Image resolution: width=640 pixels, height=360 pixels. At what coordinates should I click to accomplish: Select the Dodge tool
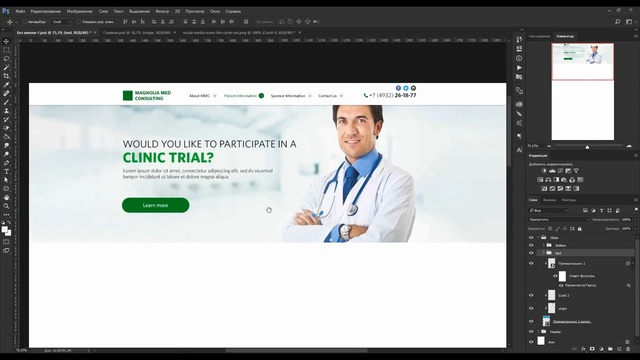[6, 154]
